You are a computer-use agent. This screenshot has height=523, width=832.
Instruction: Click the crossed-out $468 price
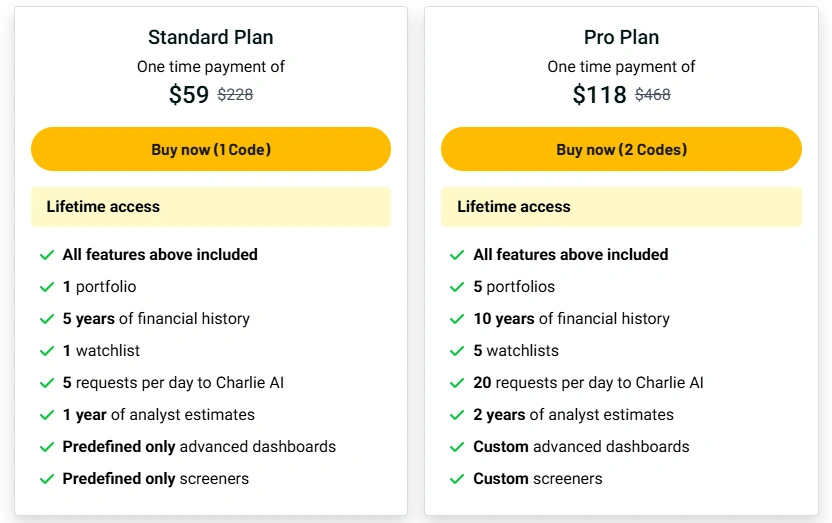click(x=653, y=94)
